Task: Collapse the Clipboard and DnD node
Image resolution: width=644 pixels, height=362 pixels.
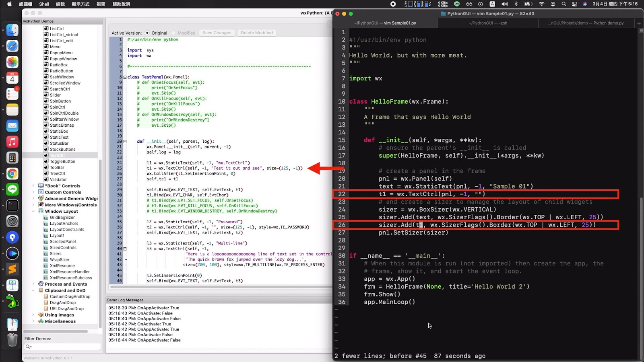Action: (33, 290)
